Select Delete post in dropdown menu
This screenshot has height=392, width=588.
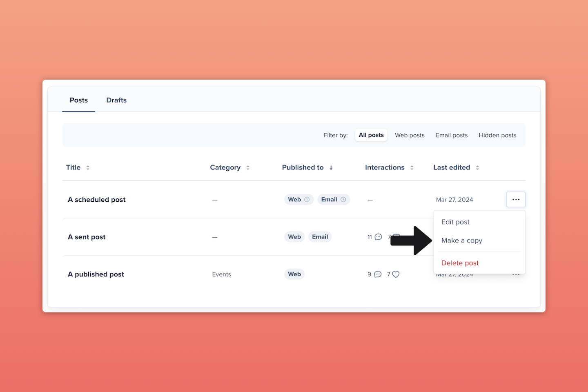click(x=460, y=263)
